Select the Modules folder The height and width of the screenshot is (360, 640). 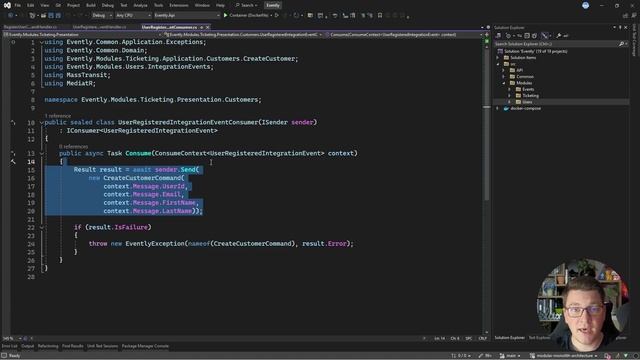524,83
